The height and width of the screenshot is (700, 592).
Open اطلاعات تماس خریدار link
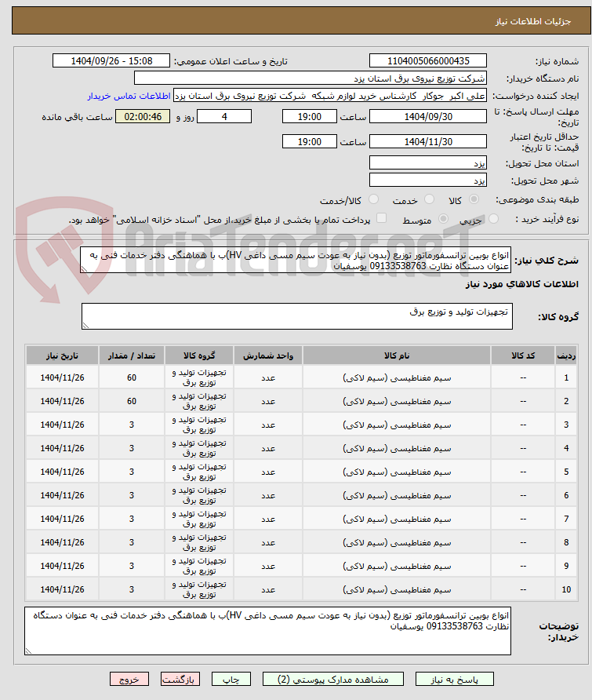tap(129, 96)
